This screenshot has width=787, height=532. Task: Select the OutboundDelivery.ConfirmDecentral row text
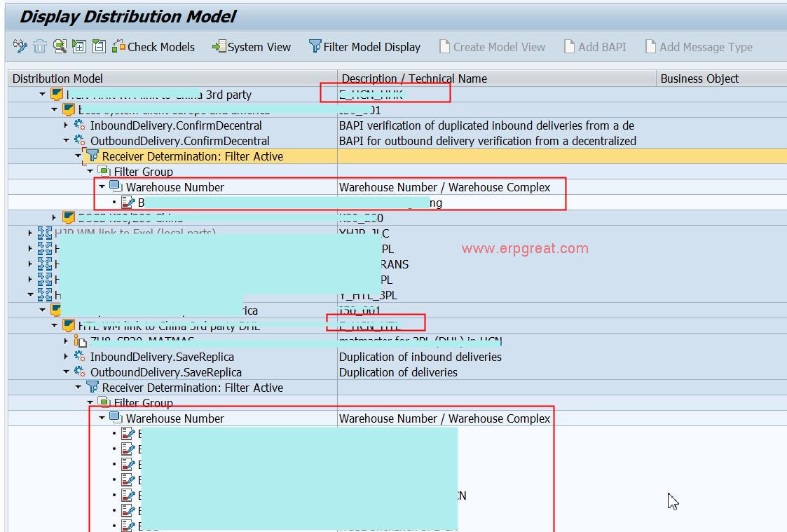coord(179,141)
